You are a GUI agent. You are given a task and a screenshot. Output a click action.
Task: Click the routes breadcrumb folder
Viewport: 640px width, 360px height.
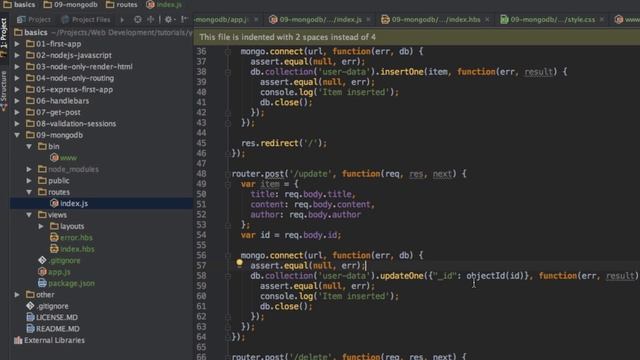pyautogui.click(x=122, y=4)
